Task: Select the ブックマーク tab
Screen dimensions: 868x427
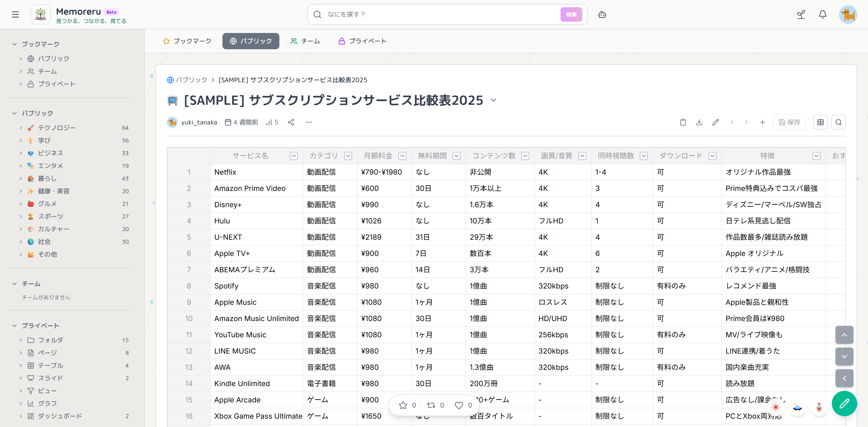Action: point(187,41)
